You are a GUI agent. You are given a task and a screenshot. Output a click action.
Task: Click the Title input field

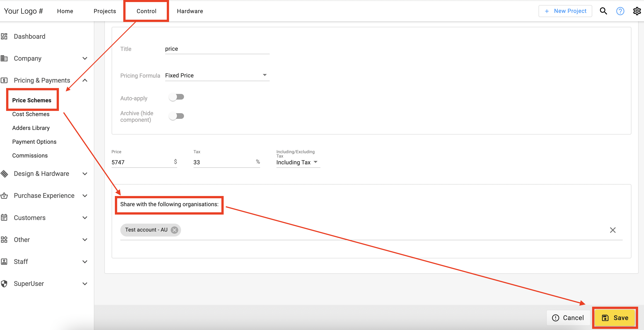217,49
